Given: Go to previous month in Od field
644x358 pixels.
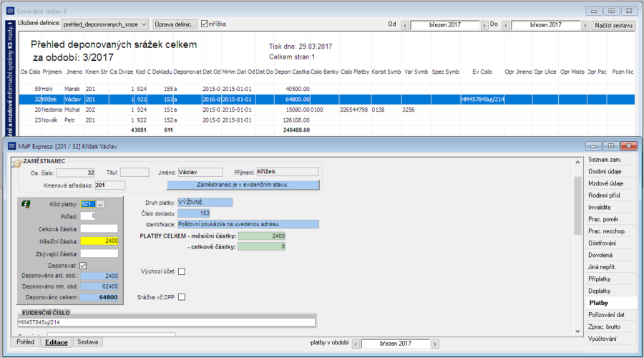Looking at the screenshot, I should coord(405,26).
